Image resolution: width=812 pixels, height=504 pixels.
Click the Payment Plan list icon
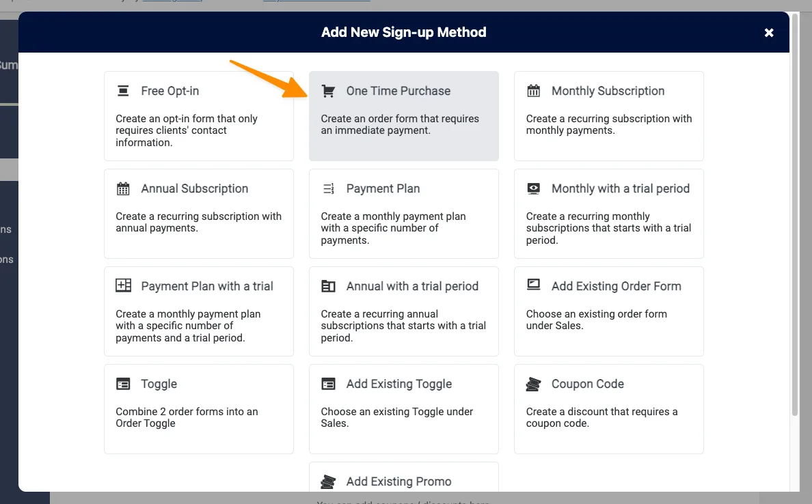point(328,188)
